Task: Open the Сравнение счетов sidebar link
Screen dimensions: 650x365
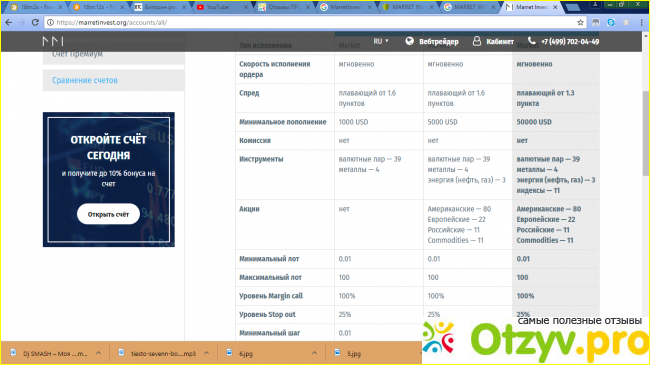Action: point(85,80)
